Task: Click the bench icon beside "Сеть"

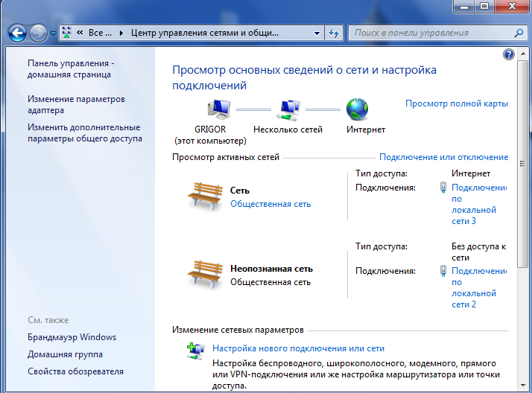Action: coord(205,196)
